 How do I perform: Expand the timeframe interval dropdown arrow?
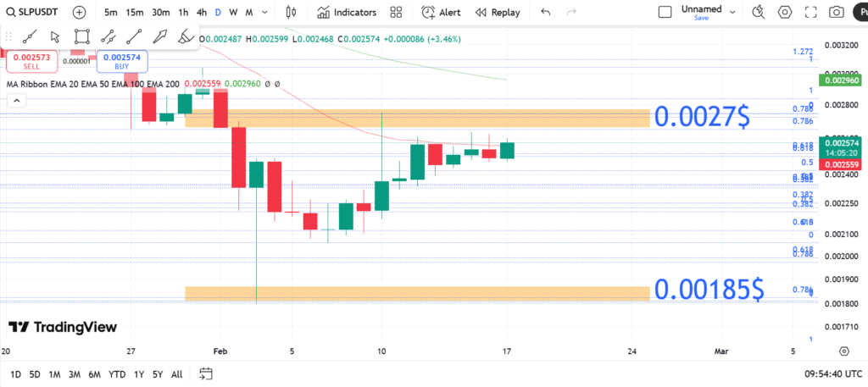[x=266, y=13]
